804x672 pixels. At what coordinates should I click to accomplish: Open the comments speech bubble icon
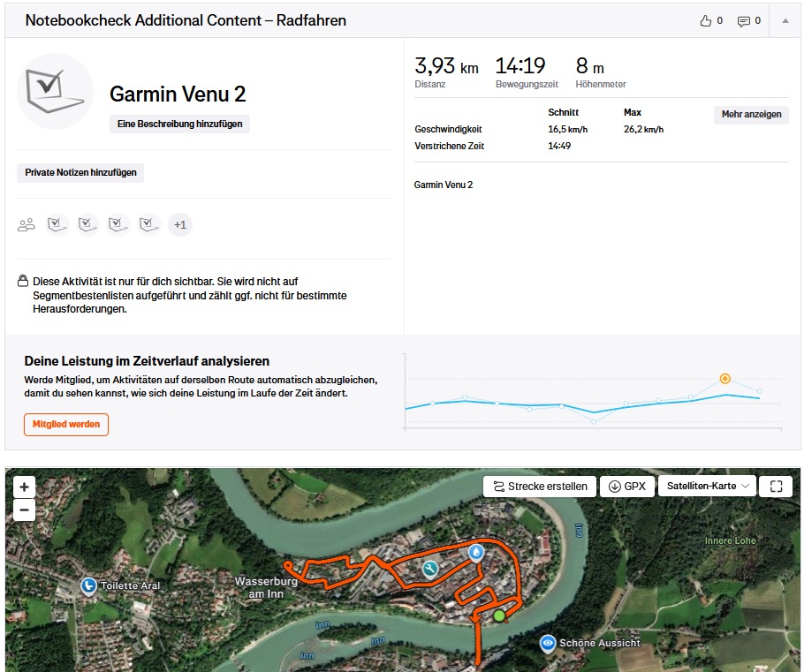click(x=743, y=20)
